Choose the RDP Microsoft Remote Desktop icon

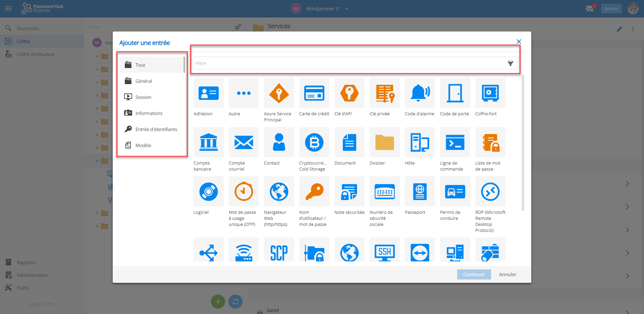(x=490, y=191)
